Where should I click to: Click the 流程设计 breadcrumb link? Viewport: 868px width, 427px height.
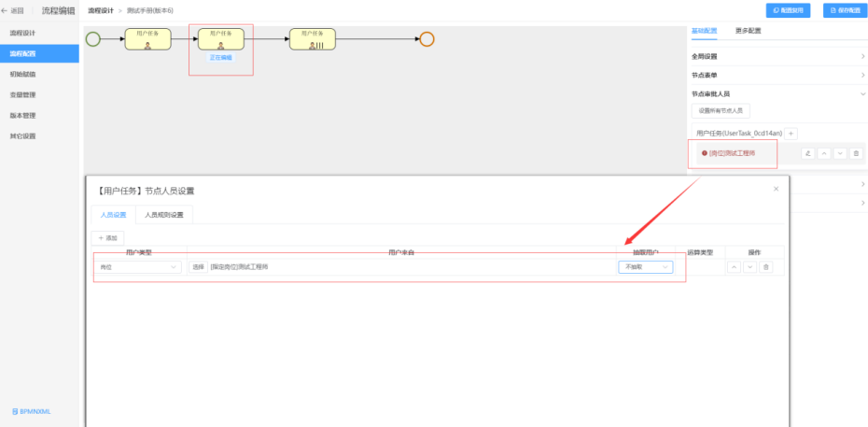click(x=101, y=10)
